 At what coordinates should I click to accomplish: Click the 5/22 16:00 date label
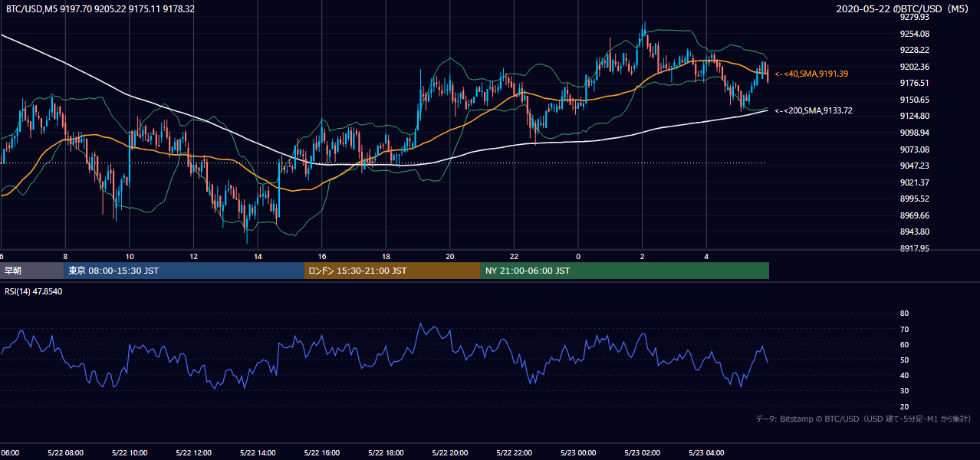322,453
